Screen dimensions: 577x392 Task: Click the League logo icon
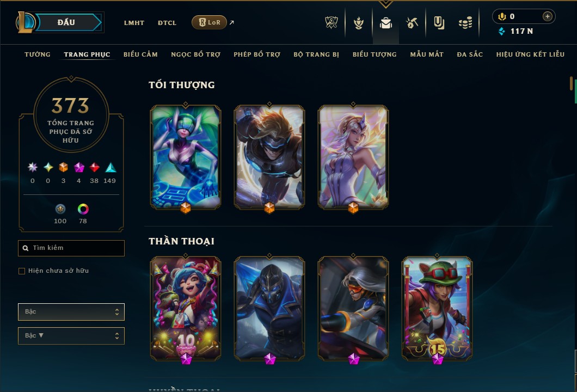26,22
